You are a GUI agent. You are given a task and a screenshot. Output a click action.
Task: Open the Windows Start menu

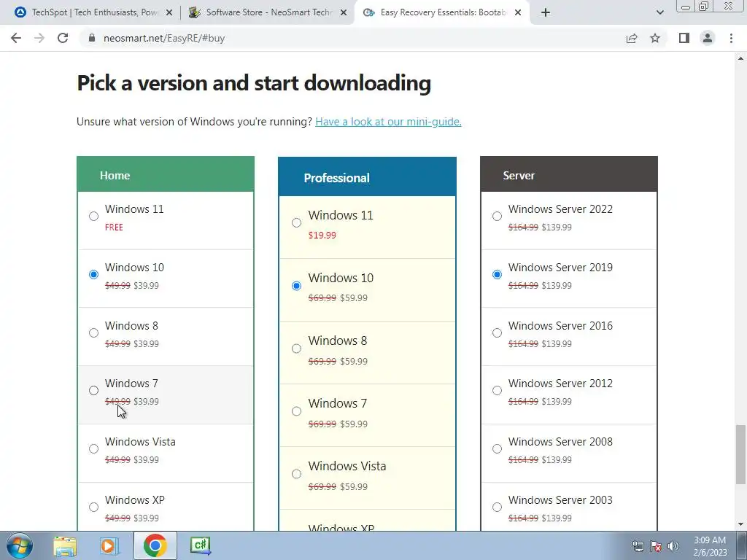click(20, 545)
